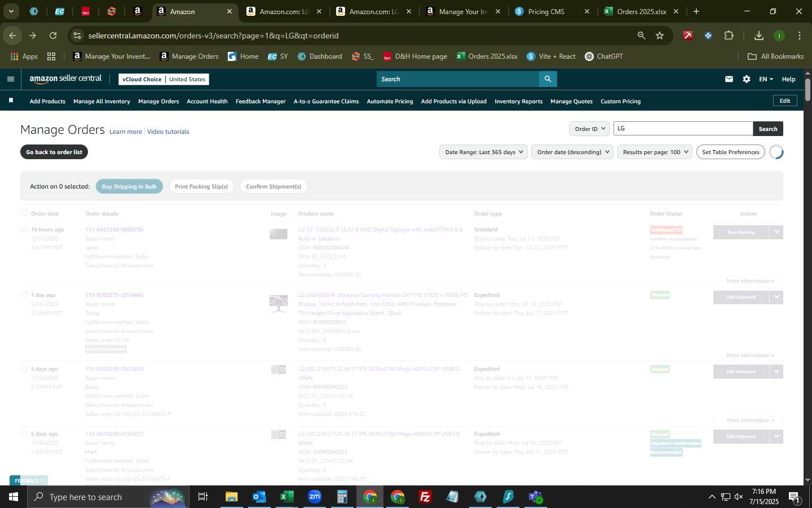Reload the page with browser refresh icon

53,36
